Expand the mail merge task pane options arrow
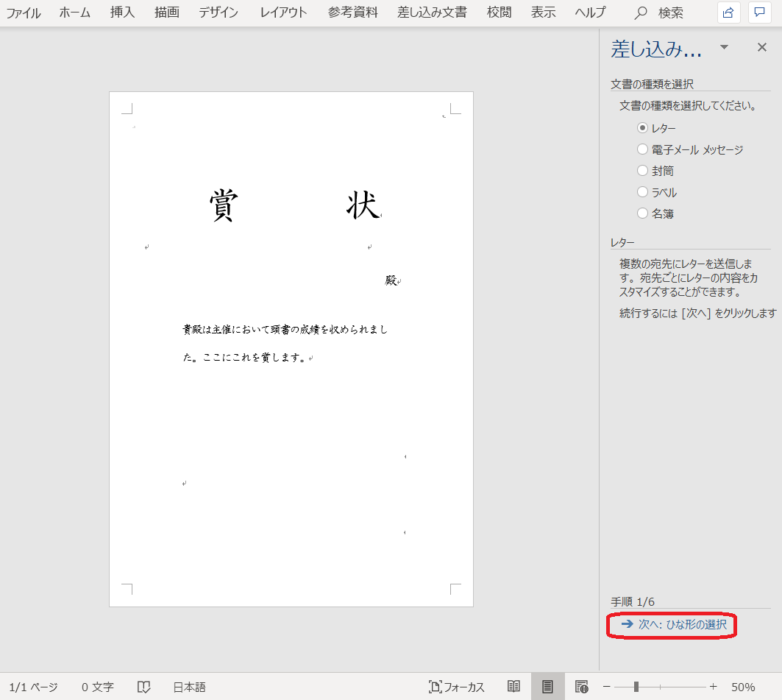Image resolution: width=782 pixels, height=700 pixels. (x=724, y=48)
